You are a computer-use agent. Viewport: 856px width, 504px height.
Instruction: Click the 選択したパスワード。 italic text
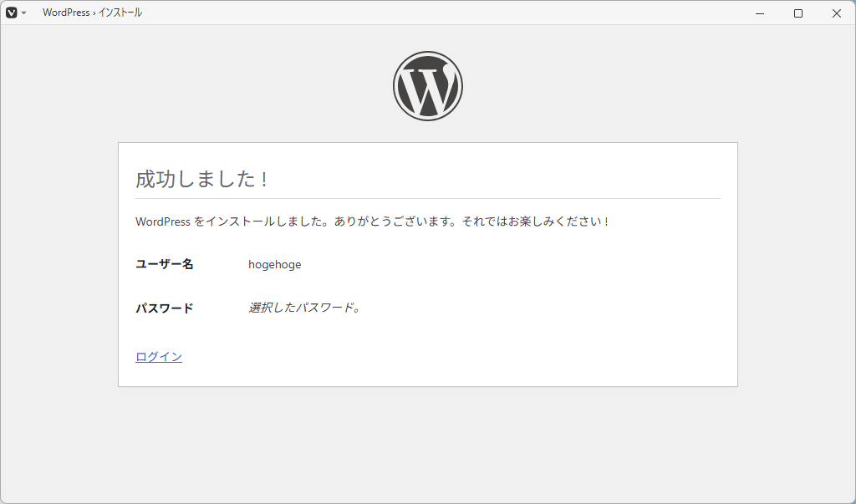coord(304,308)
